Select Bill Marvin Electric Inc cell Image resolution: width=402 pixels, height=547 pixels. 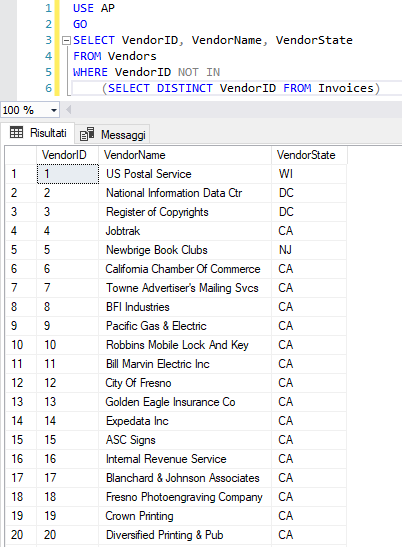[185, 364]
